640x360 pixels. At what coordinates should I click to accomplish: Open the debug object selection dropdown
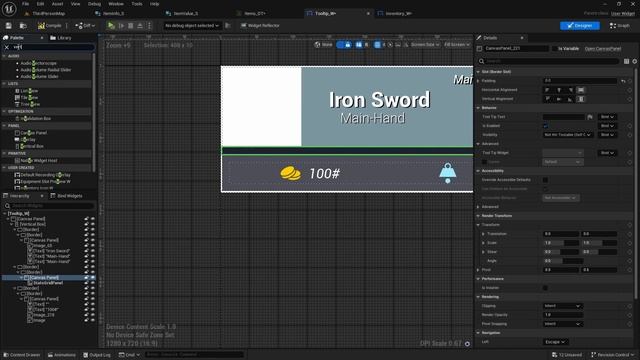click(192, 26)
